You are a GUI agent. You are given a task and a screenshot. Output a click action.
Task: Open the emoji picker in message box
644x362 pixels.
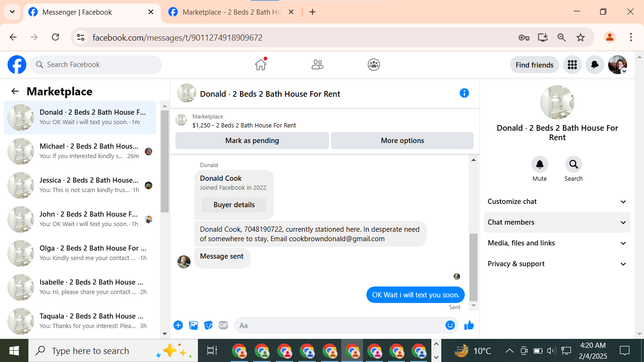[450, 325]
